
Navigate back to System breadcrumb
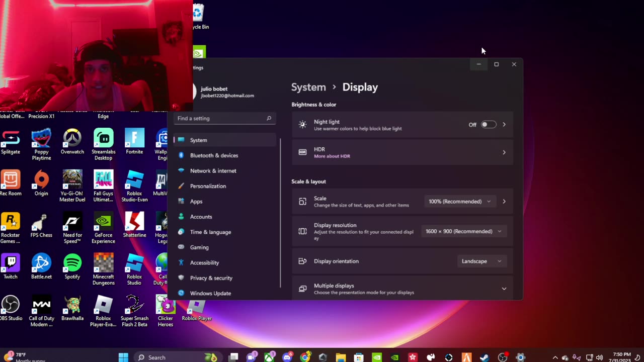(x=308, y=87)
